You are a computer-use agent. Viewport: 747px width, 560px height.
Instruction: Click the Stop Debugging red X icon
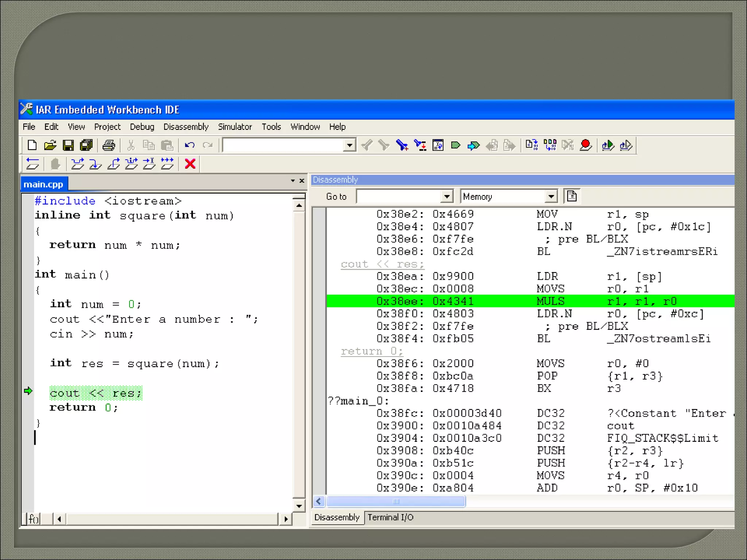tap(190, 164)
